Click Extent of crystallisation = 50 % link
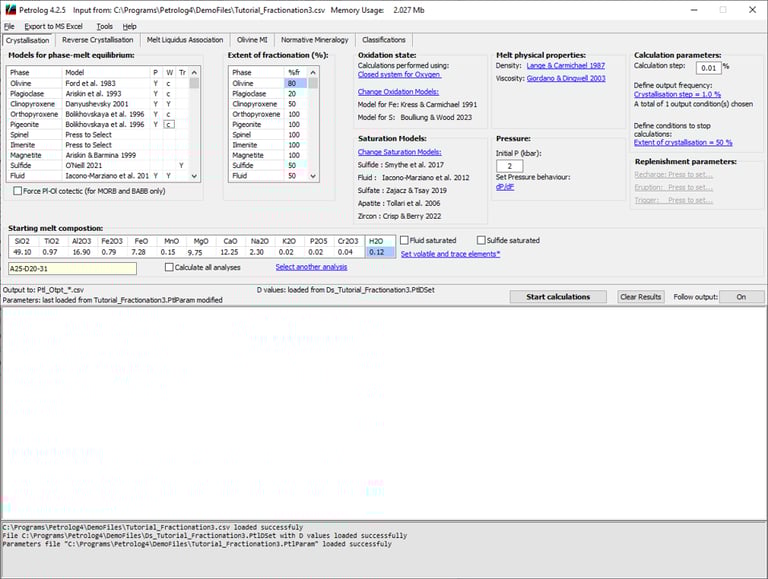Image resolution: width=768 pixels, height=579 pixels. [x=683, y=143]
